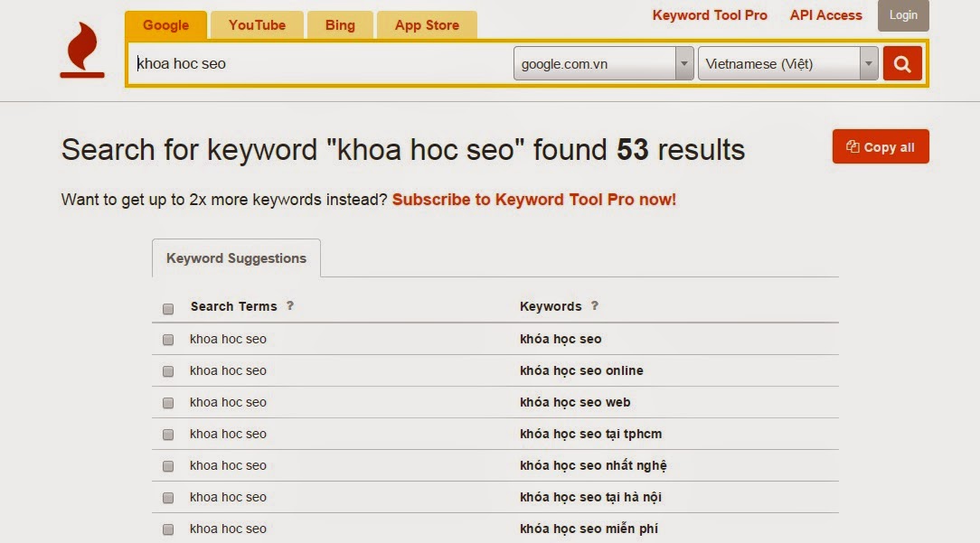Open the Keyword Tool Pro link
This screenshot has width=980, height=543.
pyautogui.click(x=710, y=15)
